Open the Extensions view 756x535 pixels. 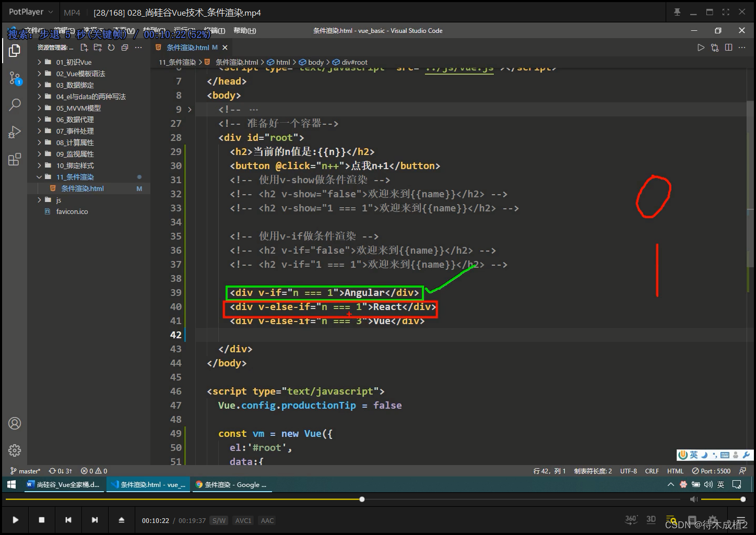coord(15,159)
